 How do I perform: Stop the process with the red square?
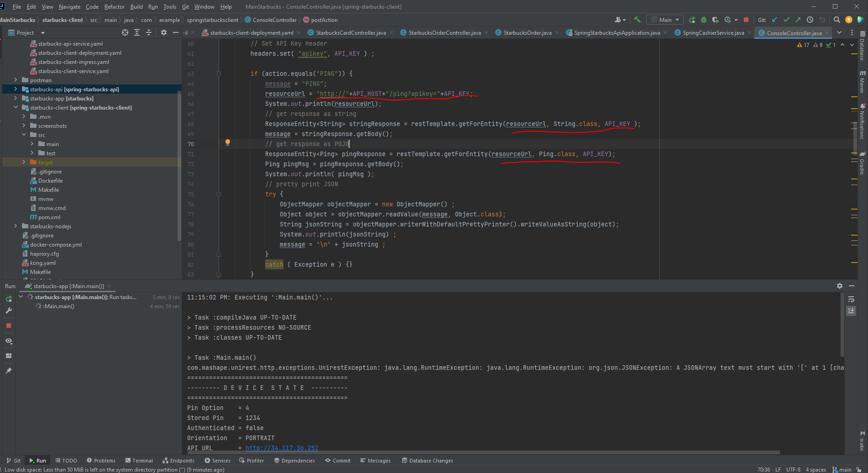747,20
